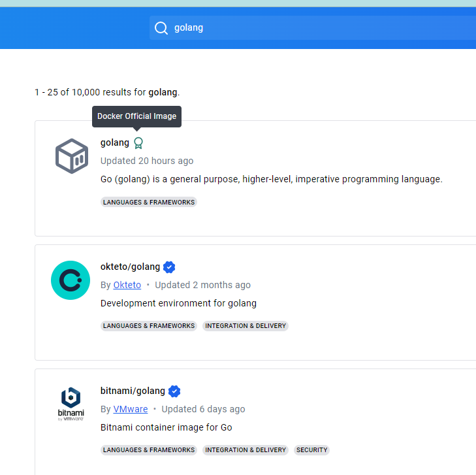
Task: Click the '1 - 25 of 10,000 results' text
Action: click(x=107, y=92)
